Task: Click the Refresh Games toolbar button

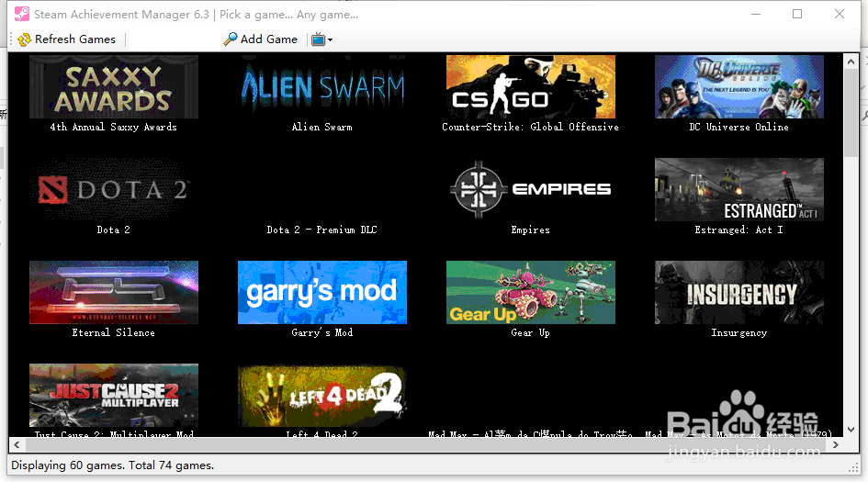Action: click(66, 39)
